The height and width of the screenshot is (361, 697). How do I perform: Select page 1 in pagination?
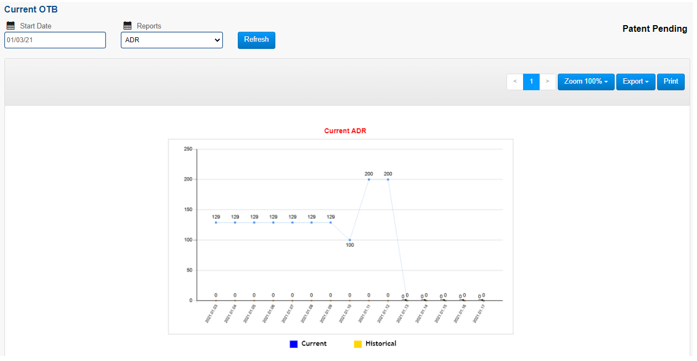click(x=531, y=82)
